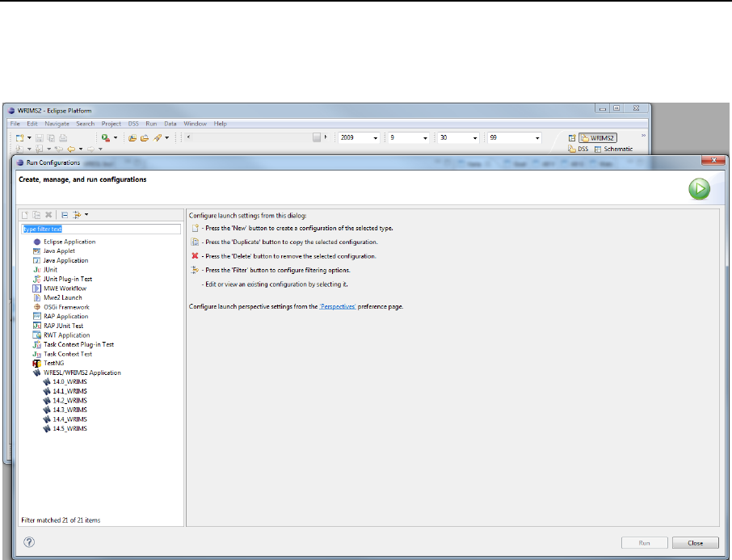
Task: Switch to the WRIMS2 perspective button
Action: click(598, 138)
